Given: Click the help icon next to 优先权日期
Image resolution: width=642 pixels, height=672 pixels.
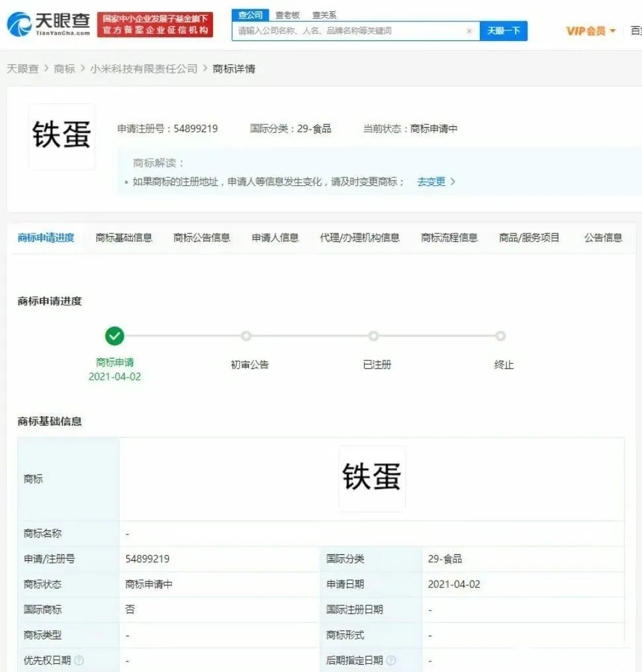Looking at the screenshot, I should click(79, 661).
